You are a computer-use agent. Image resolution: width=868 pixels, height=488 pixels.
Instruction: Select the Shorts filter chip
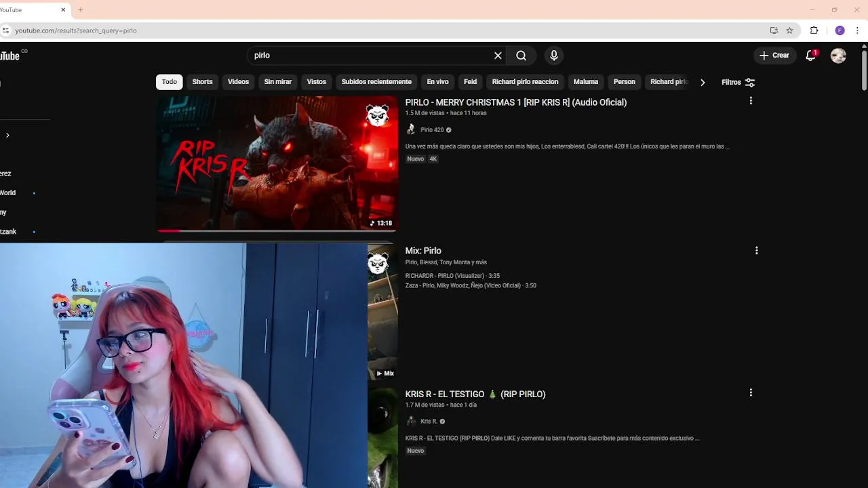click(202, 82)
